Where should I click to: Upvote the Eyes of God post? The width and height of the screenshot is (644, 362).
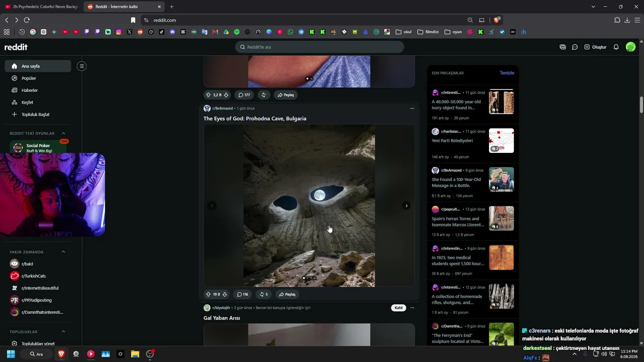point(208,294)
